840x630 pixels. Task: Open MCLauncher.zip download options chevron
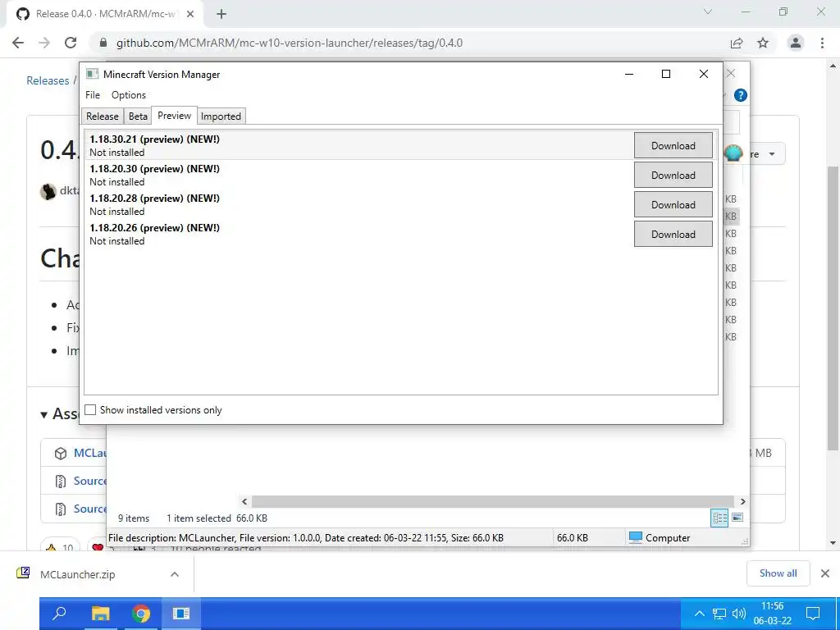click(175, 574)
